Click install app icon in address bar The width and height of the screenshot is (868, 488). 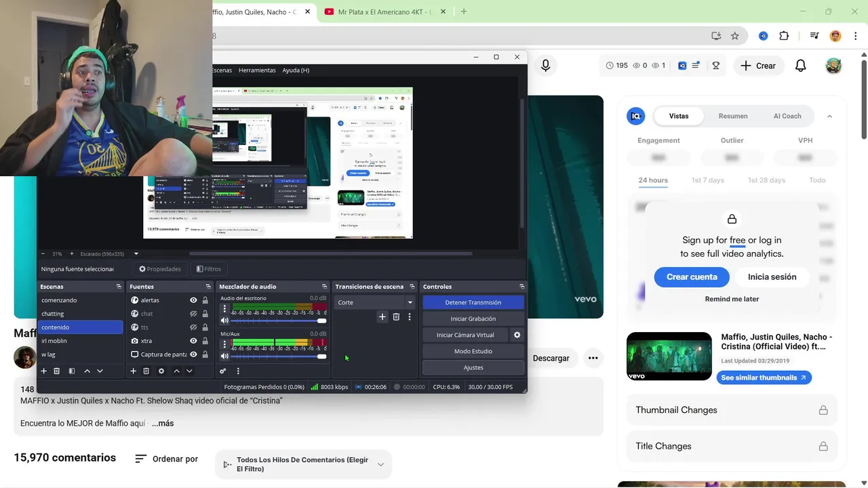[716, 36]
